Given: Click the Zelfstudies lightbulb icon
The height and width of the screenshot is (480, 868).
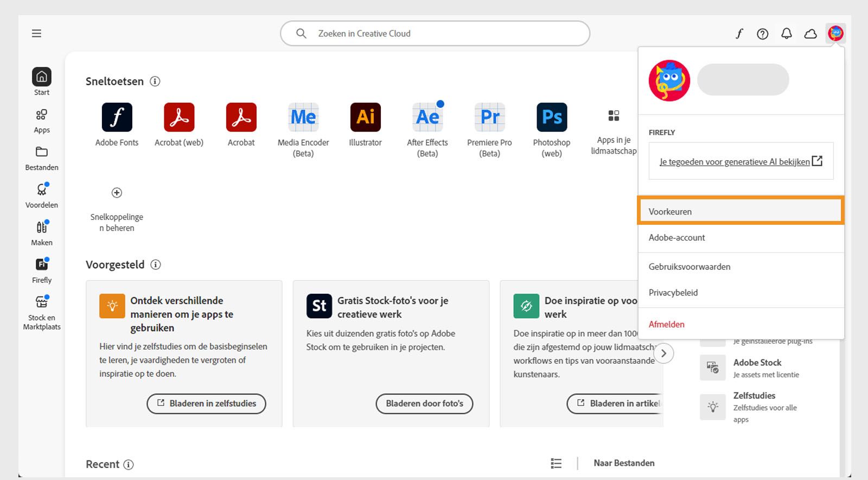Looking at the screenshot, I should 713,407.
